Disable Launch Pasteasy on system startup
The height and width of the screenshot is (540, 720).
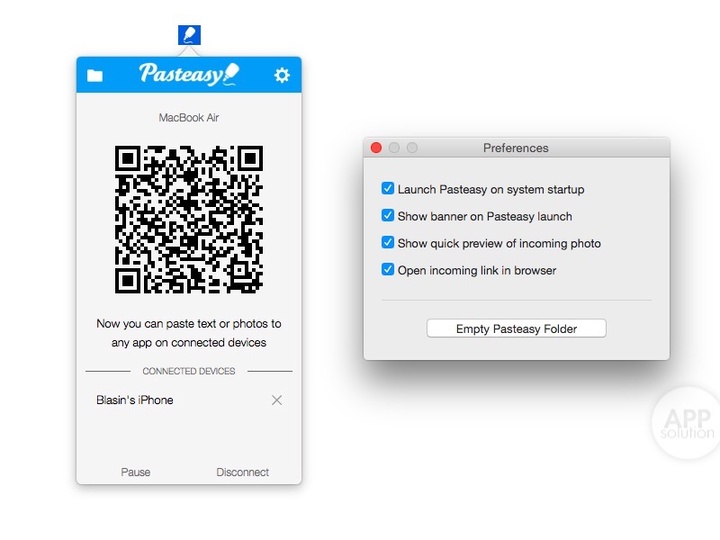(x=388, y=189)
